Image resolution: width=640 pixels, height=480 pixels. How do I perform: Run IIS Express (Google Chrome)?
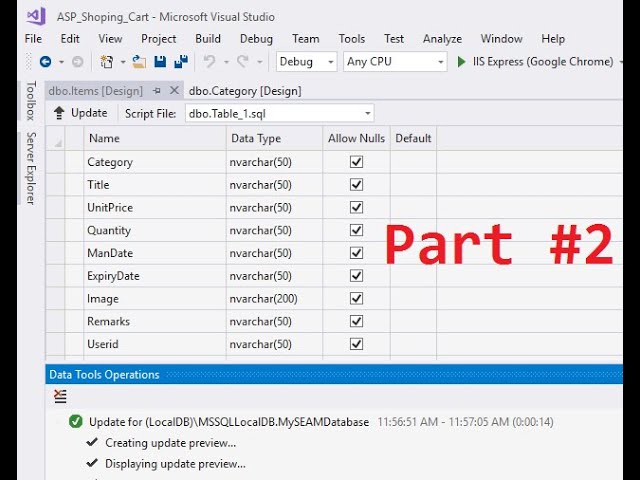click(x=535, y=62)
